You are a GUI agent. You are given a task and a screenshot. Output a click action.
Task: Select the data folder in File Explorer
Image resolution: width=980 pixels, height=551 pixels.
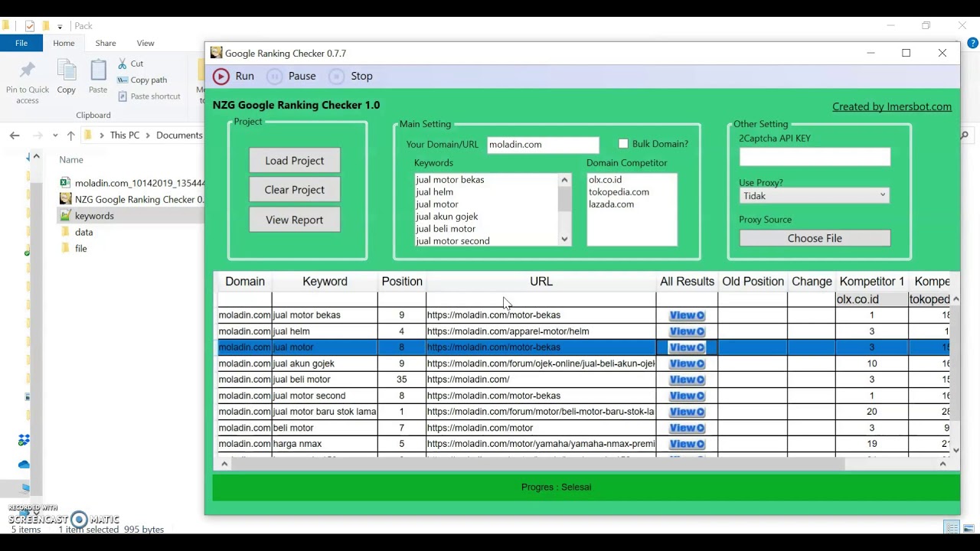[x=83, y=232]
